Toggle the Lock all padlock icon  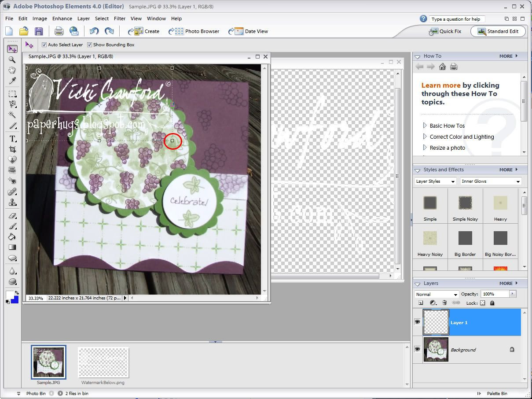[x=492, y=303]
